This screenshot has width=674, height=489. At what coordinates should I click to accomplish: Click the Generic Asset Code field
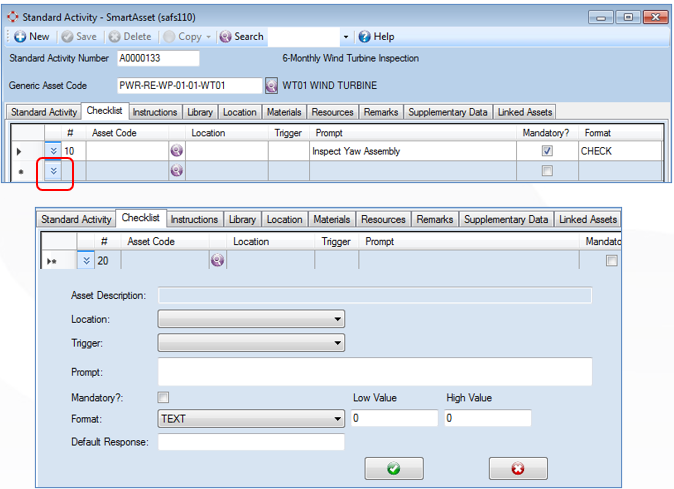189,86
